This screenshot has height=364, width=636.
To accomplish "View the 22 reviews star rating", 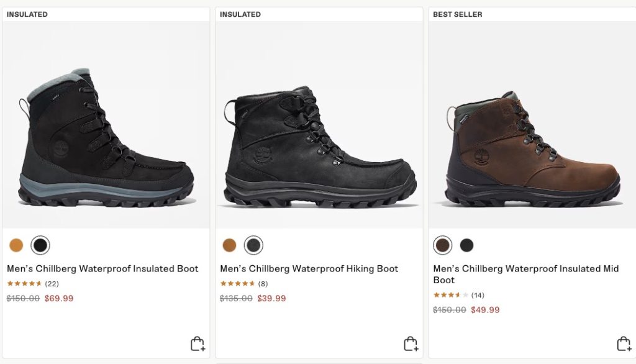I will coord(24,284).
